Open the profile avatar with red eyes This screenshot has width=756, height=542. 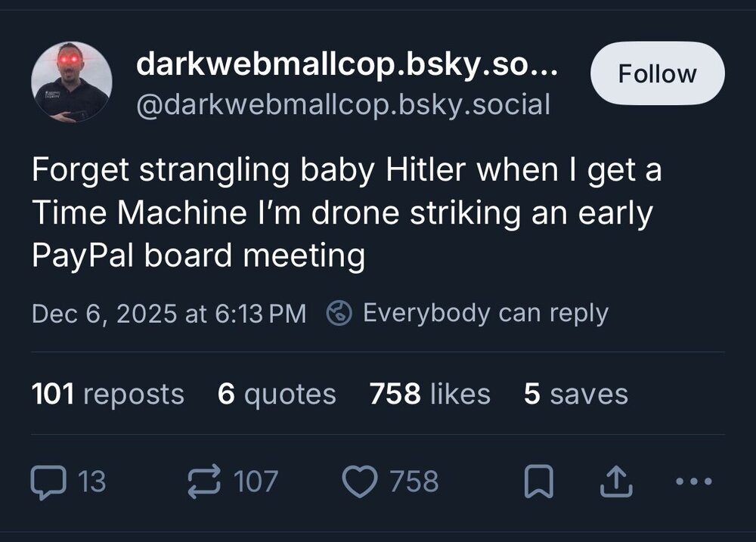[72, 82]
